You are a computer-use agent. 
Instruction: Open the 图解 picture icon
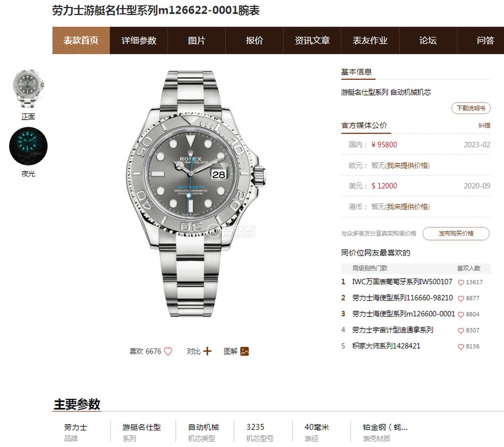coord(245,351)
